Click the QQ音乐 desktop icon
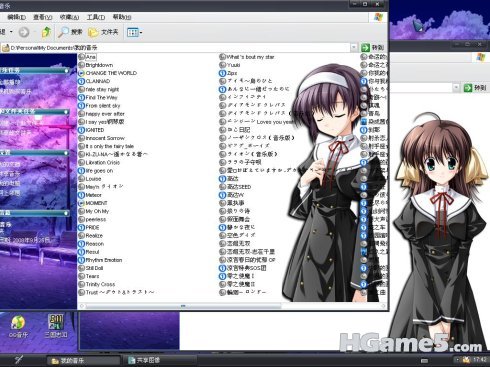490x367 pixels. [x=18, y=326]
